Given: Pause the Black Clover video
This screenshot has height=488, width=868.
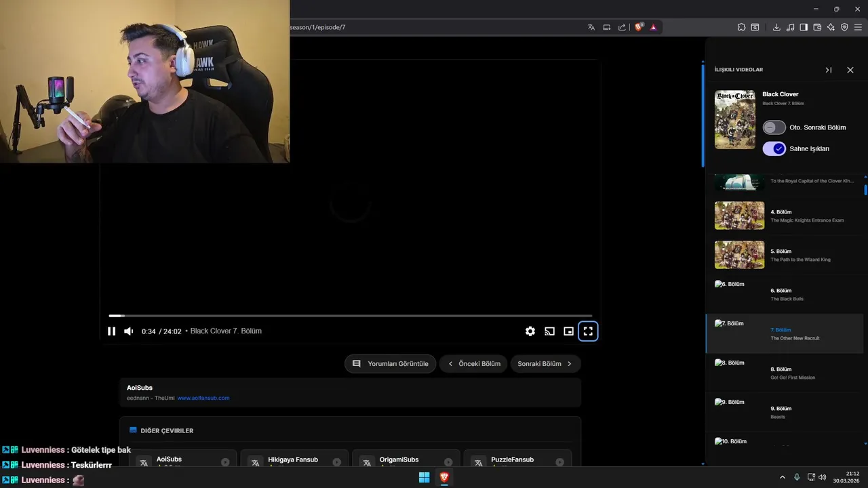Looking at the screenshot, I should pos(112,331).
